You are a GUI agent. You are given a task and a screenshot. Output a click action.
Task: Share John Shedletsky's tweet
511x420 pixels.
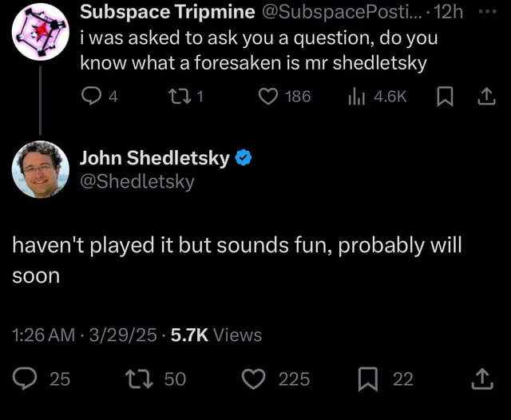(482, 378)
